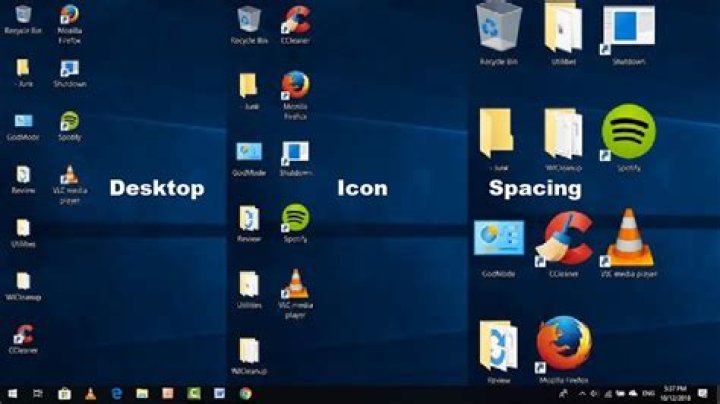Open the volume control in system tray
Viewport: 720px width, 404px height.
[594, 394]
